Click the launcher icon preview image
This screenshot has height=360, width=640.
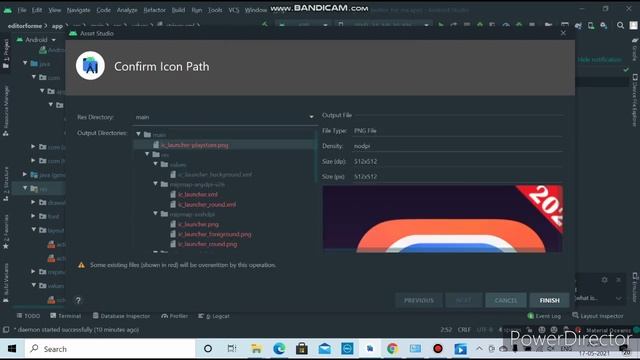(442, 219)
